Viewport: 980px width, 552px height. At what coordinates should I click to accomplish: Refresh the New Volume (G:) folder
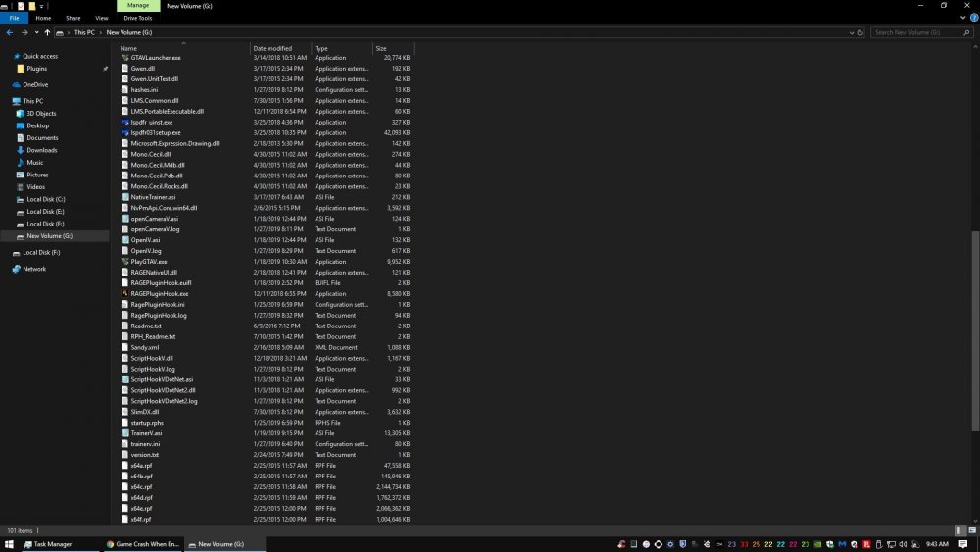point(860,32)
